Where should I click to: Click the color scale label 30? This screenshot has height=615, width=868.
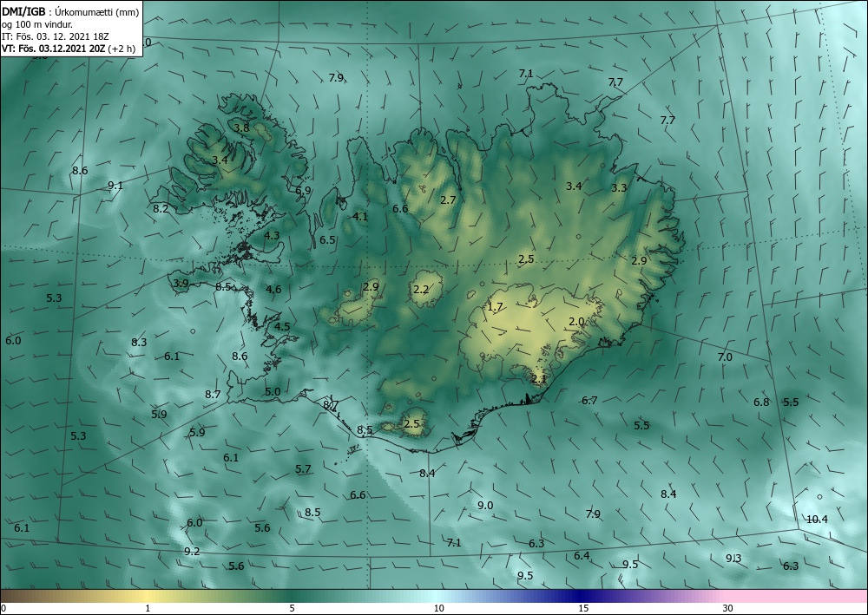727,608
